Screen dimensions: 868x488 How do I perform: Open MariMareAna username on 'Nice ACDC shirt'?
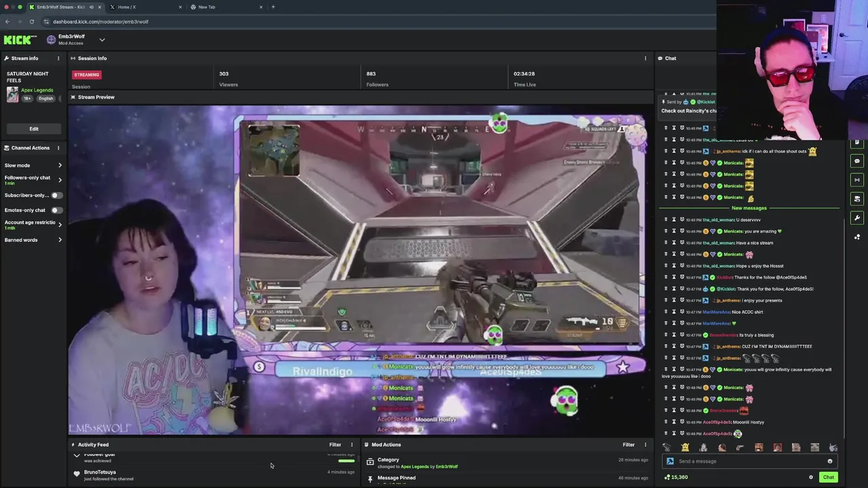716,312
